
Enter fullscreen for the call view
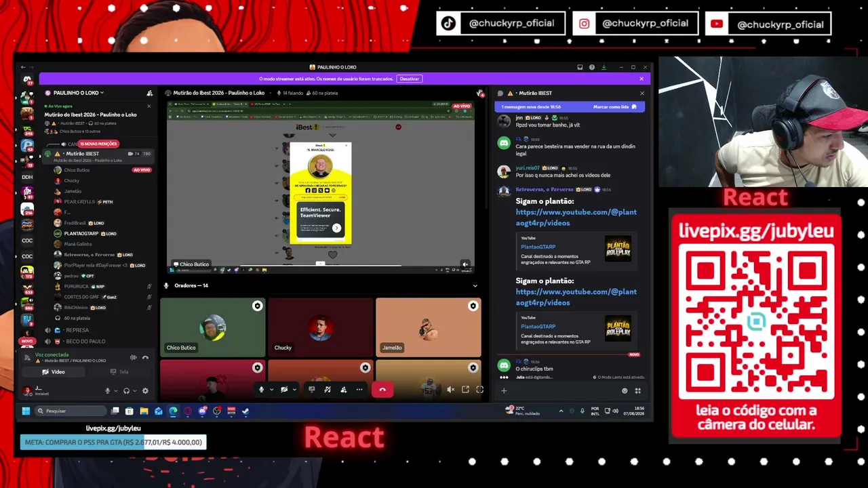click(479, 389)
